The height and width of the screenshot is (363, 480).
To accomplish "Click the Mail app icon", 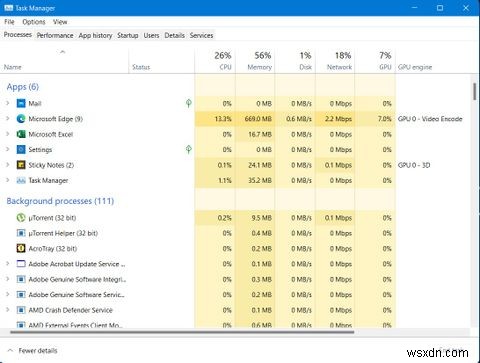I will 21,103.
